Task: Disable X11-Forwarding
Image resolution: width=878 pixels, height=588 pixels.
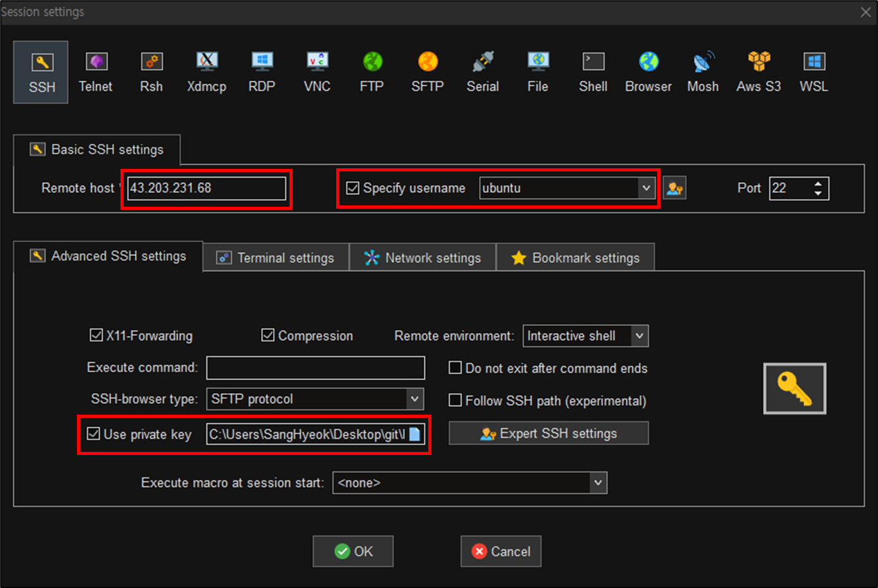Action: pyautogui.click(x=96, y=335)
